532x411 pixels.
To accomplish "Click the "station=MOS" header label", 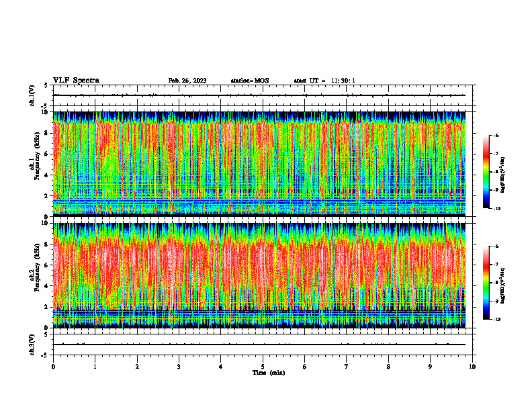I will coord(250,81).
